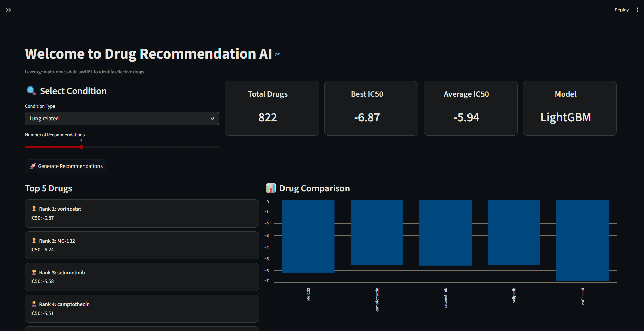Click the 'Rank 4: camptothecin' text
This screenshot has height=331, width=644.
64,304
